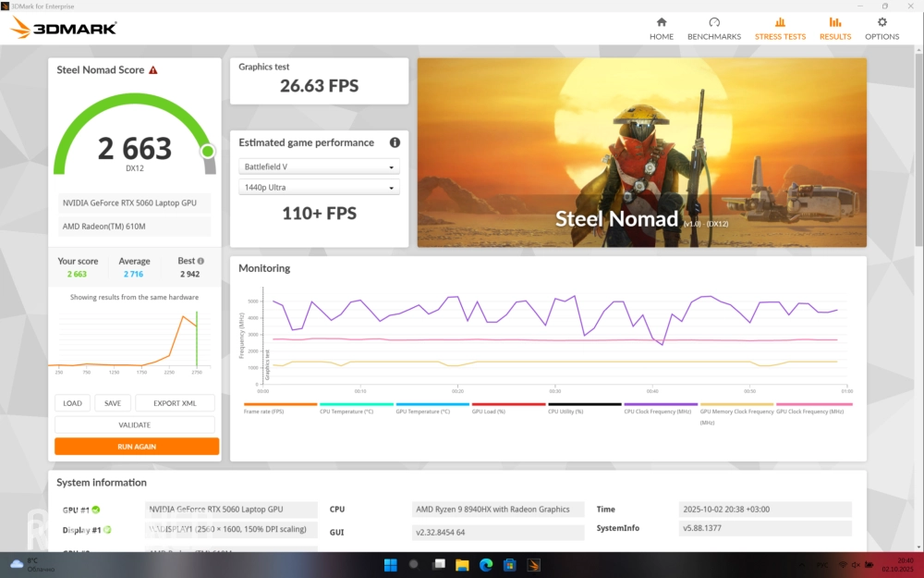
Task: Click the info icon beside Best score
Action: pyautogui.click(x=201, y=262)
